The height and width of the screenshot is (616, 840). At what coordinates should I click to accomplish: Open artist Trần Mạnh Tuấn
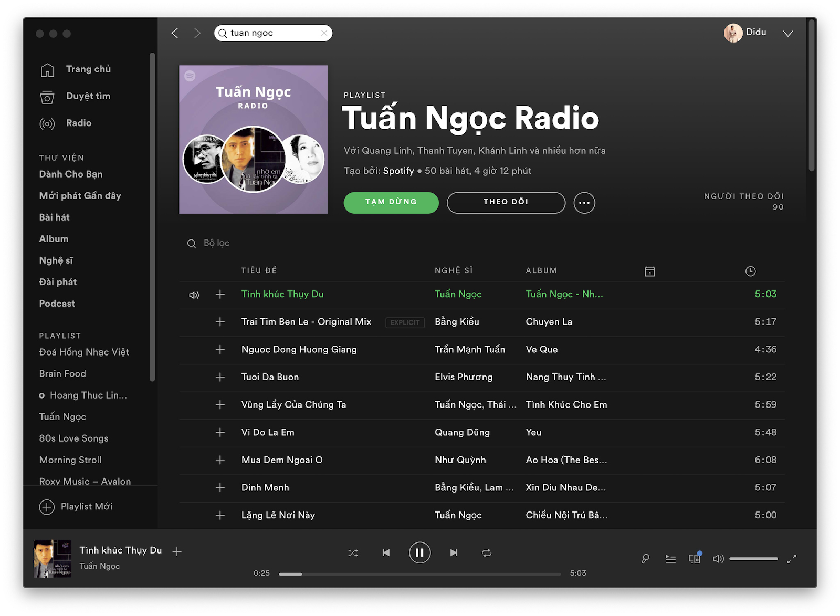click(x=470, y=349)
